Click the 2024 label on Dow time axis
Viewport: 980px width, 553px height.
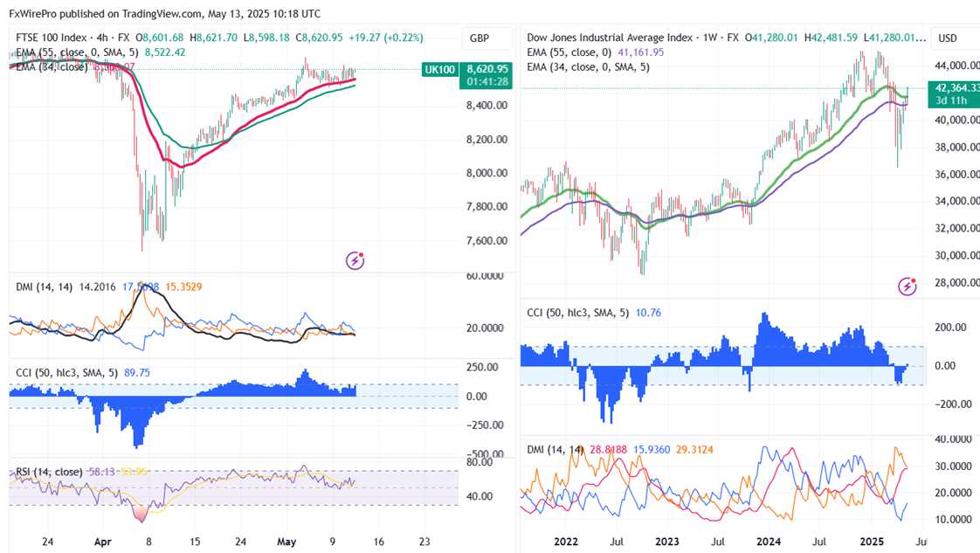pos(769,542)
